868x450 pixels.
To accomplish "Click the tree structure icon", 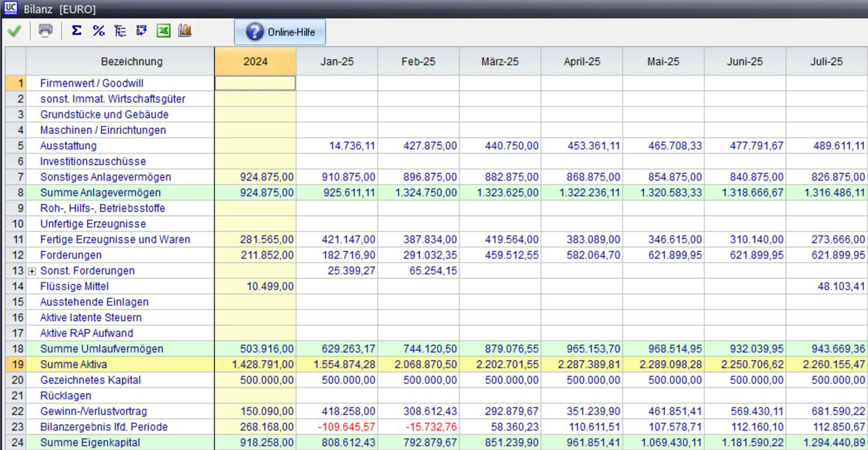I will [x=120, y=31].
